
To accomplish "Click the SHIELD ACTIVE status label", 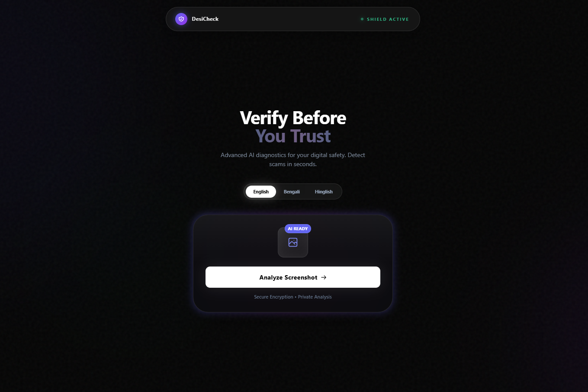I will [388, 19].
